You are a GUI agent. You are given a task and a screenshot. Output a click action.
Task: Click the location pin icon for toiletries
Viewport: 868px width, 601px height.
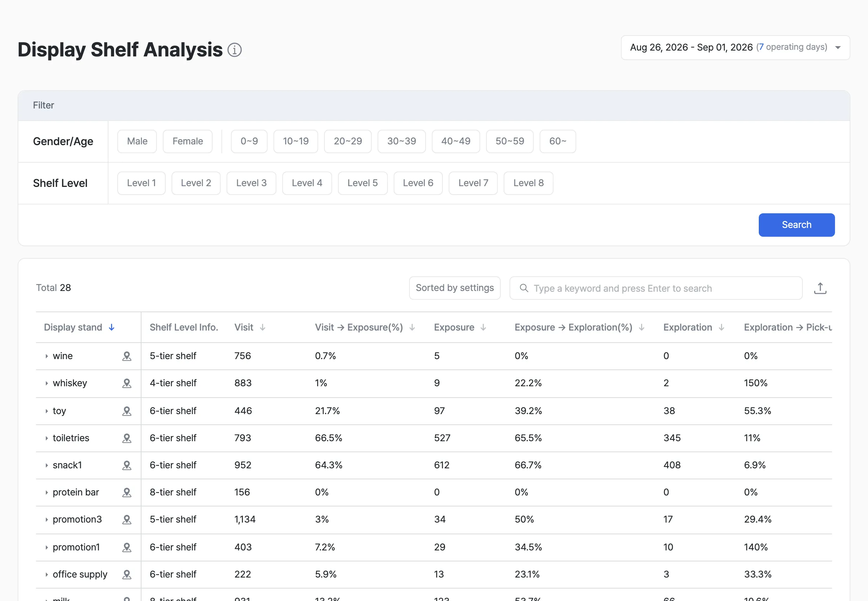click(x=127, y=438)
